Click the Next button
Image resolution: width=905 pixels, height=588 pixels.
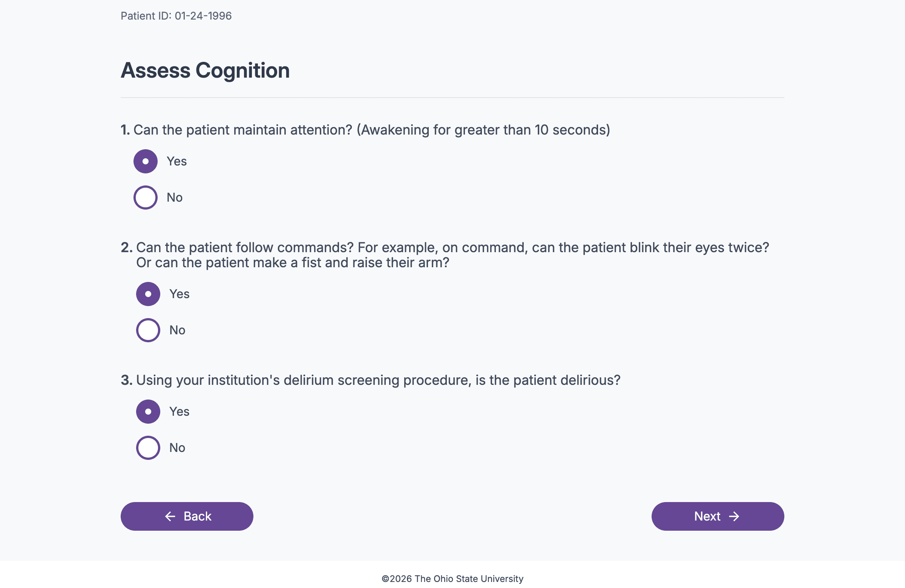(x=718, y=516)
